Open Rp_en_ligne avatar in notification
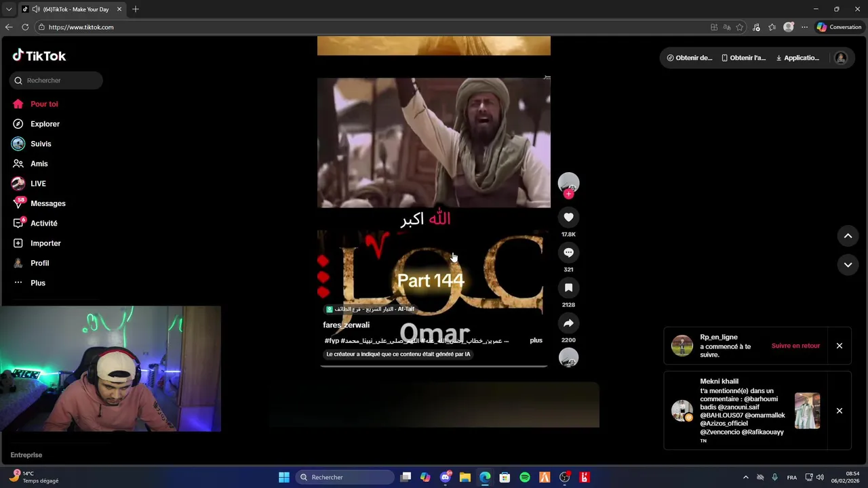The image size is (868, 488). (682, 346)
